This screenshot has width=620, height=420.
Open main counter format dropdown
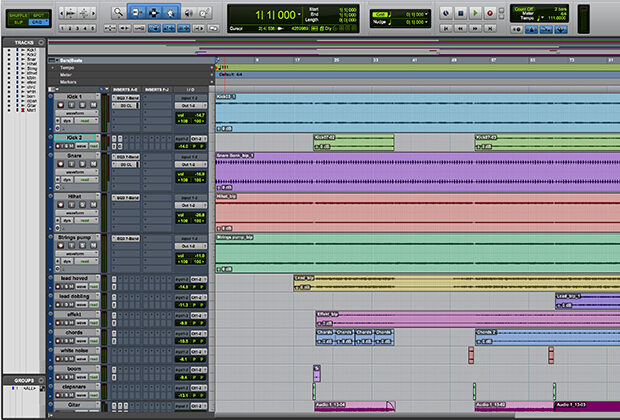299,15
